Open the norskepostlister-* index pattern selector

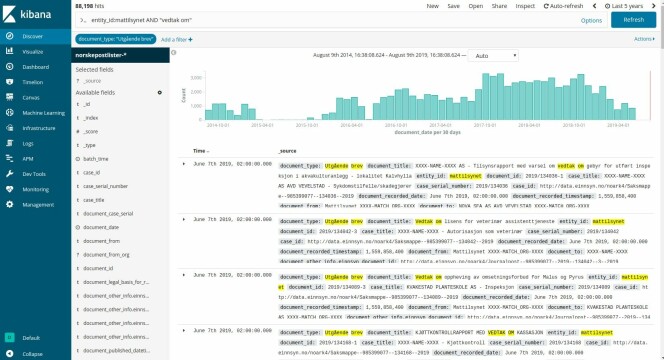(x=120, y=55)
